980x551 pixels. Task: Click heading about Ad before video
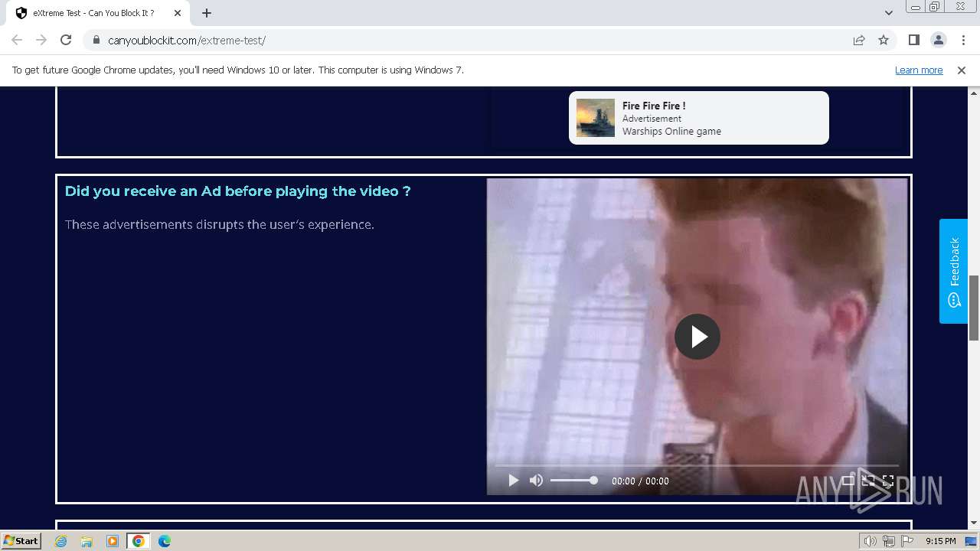237,191
